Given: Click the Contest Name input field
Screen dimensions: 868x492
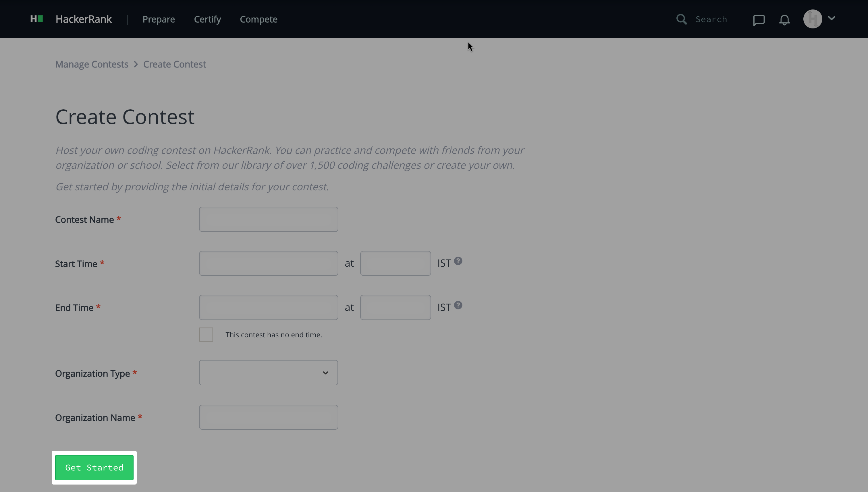Looking at the screenshot, I should click(x=268, y=219).
